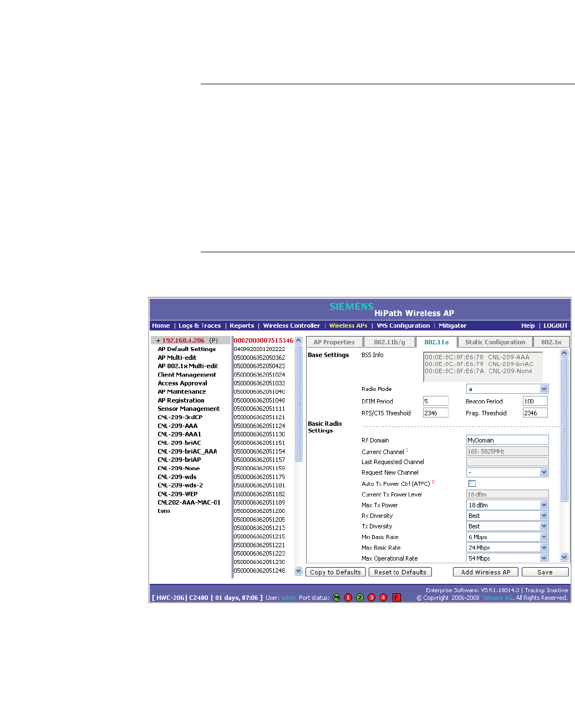Select AP serial 0500006062051248
575x728 pixels.
coord(259,571)
